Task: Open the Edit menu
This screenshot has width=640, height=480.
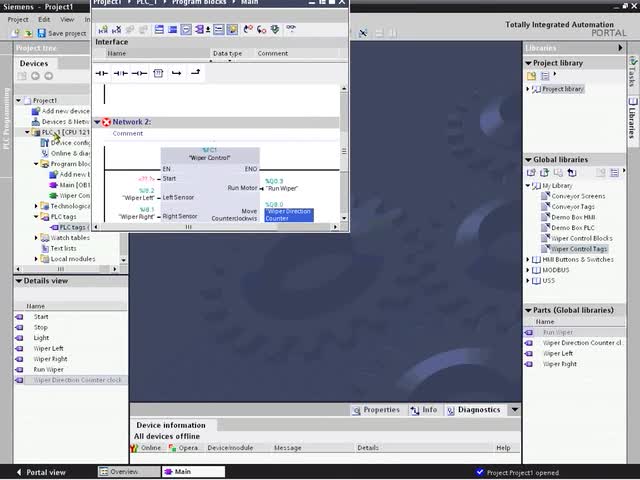Action: click(44, 20)
